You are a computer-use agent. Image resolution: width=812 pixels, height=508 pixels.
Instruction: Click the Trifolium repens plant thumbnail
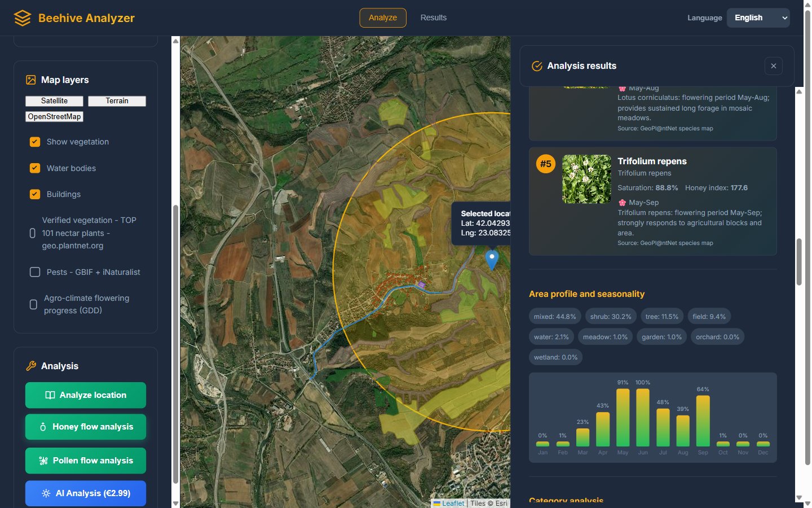coord(586,179)
